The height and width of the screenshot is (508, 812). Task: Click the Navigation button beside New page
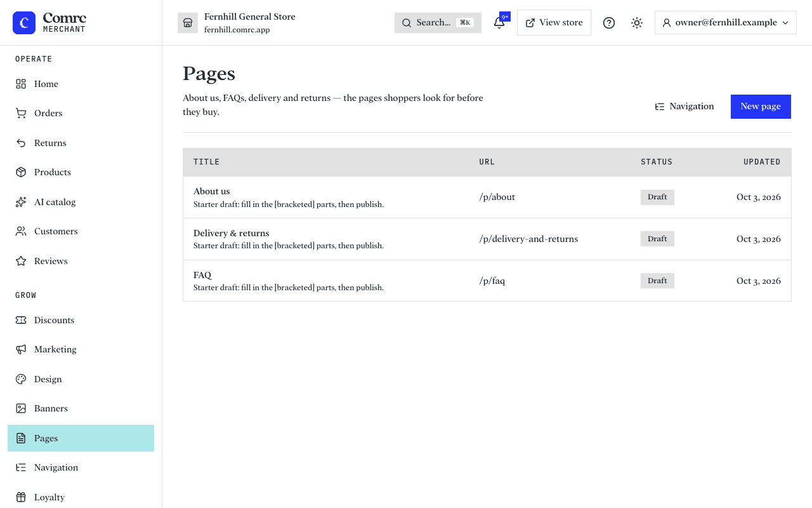tap(684, 107)
